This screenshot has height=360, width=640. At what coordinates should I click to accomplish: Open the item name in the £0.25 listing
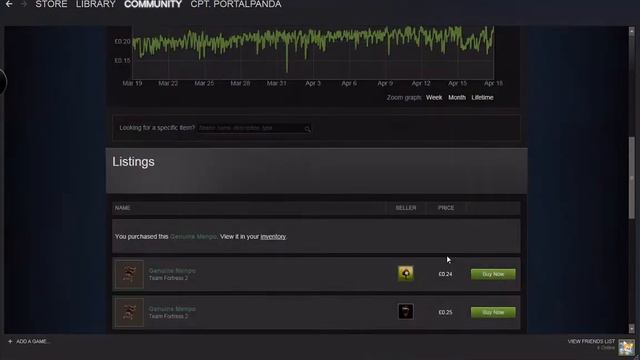click(x=172, y=309)
